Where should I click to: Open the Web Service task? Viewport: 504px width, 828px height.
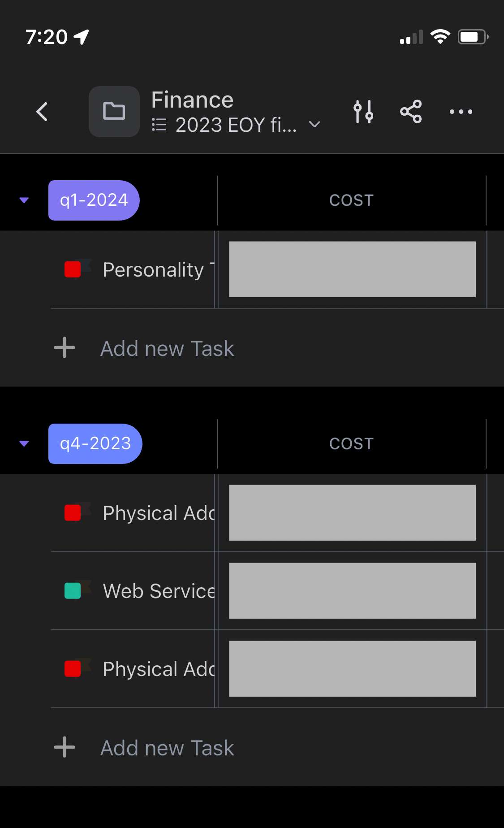(159, 591)
